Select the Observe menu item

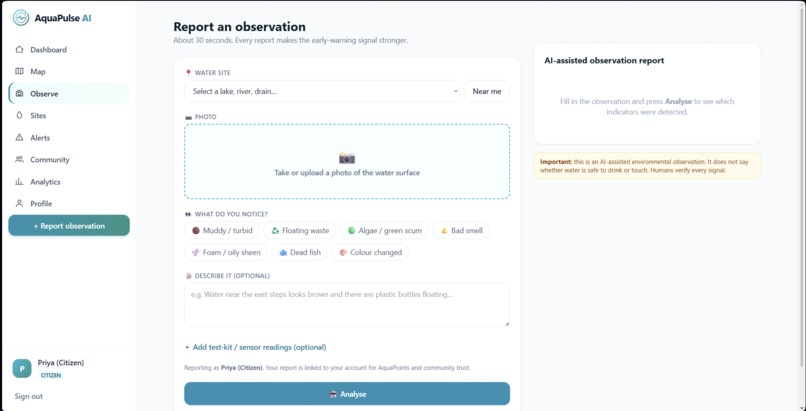pos(69,94)
